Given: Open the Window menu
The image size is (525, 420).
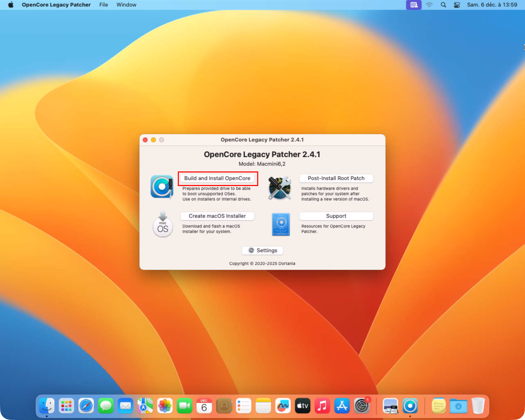Looking at the screenshot, I should click(x=126, y=5).
